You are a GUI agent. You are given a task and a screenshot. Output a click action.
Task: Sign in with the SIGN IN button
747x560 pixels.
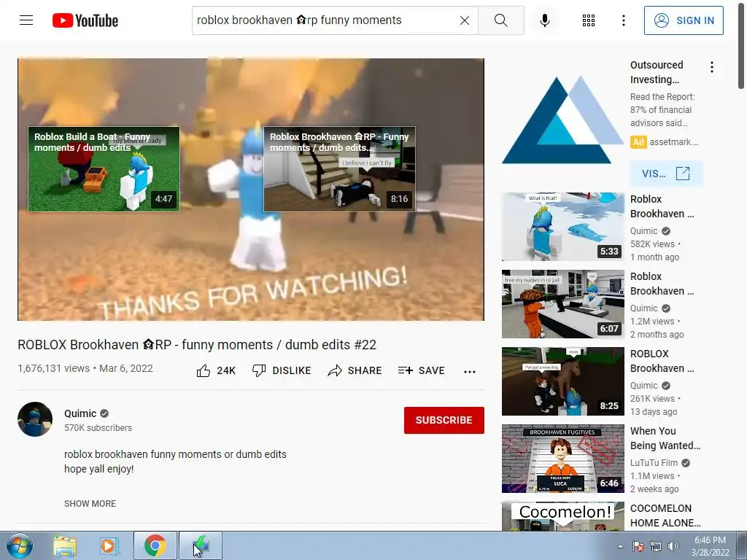pyautogui.click(x=684, y=20)
